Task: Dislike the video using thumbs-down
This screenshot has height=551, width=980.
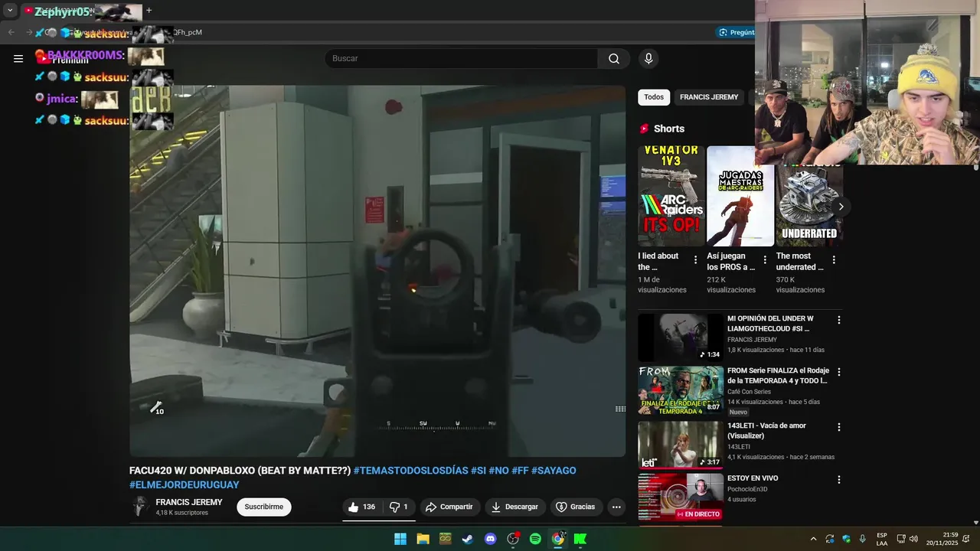Action: [399, 507]
